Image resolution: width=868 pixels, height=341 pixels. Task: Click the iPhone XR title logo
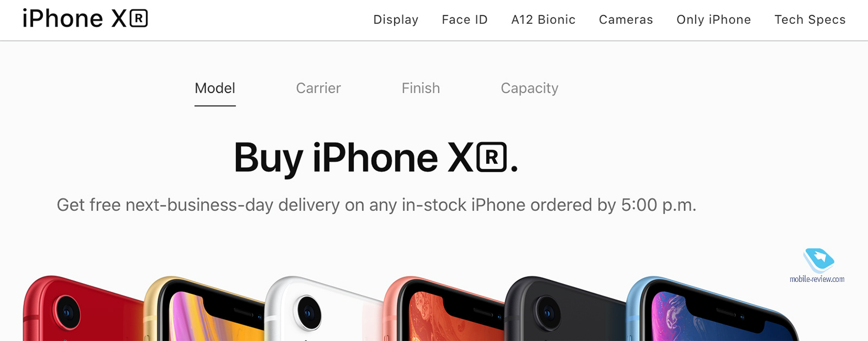pyautogui.click(x=85, y=19)
